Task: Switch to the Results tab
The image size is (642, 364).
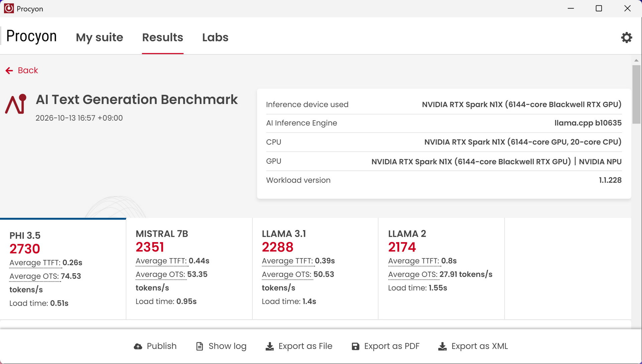Action: click(163, 37)
